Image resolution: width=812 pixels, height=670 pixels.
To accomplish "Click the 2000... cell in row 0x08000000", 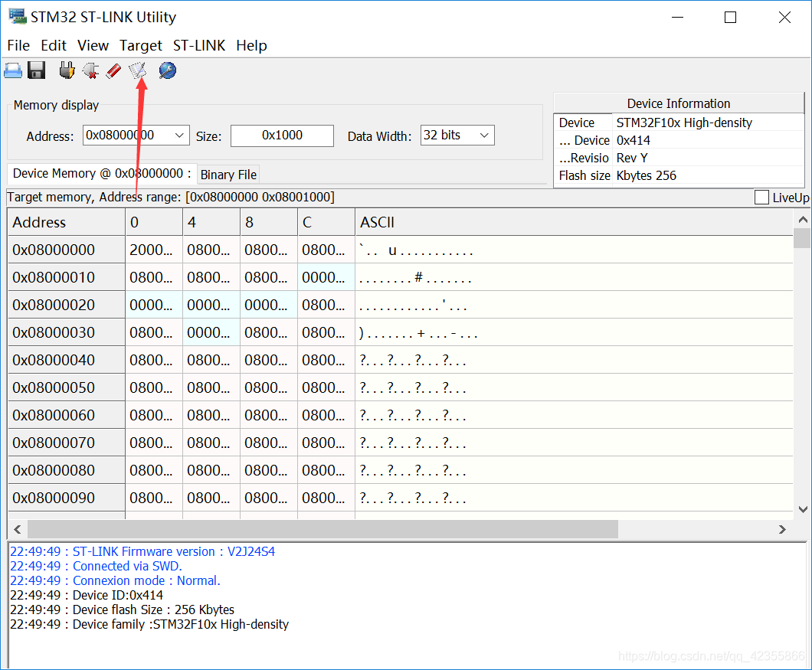I will (154, 250).
